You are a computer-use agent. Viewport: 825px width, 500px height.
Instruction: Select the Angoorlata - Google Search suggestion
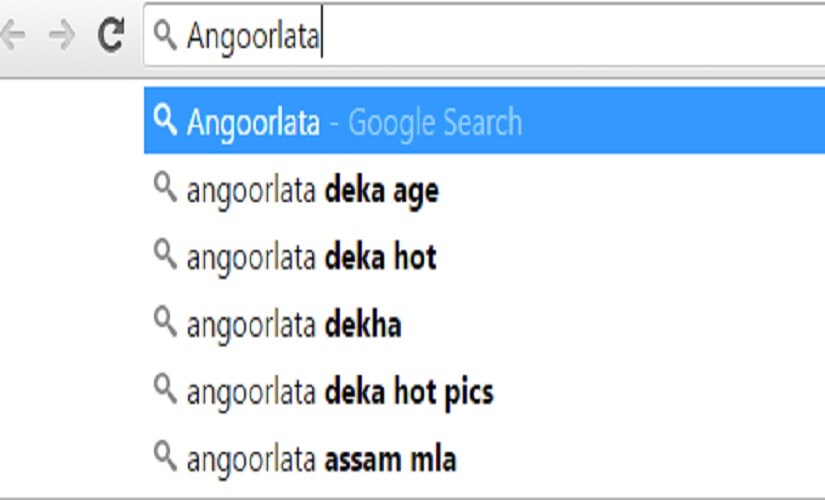484,121
